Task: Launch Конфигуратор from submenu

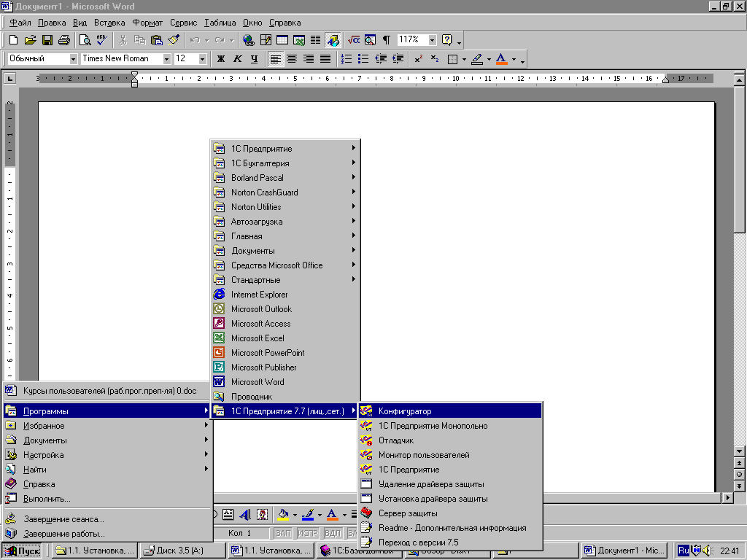Action: coord(450,411)
